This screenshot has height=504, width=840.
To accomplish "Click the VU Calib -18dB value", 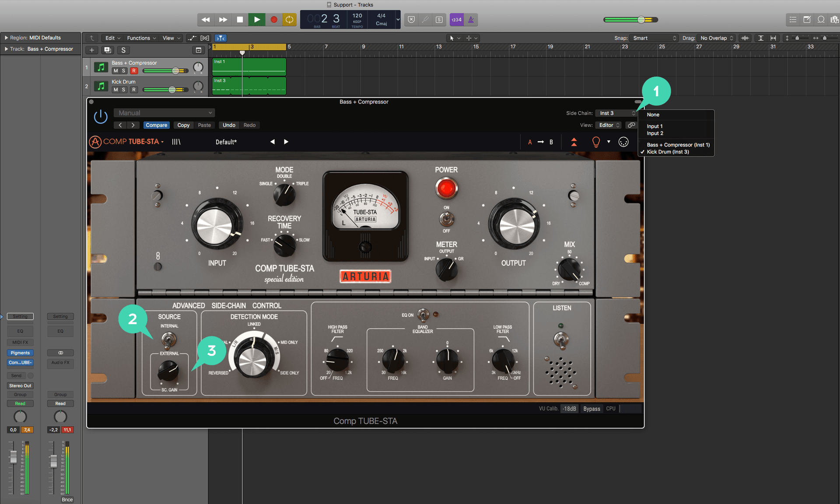I will click(569, 409).
